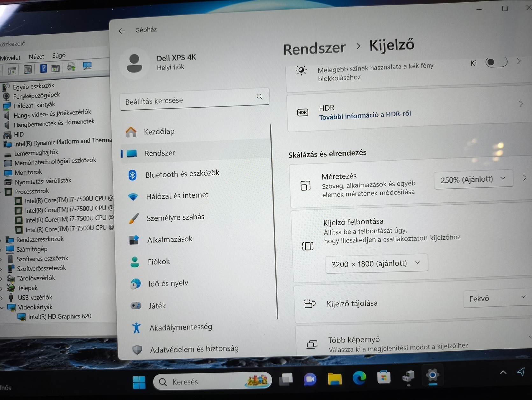Image resolution: width=532 pixels, height=400 pixels.
Task: Expand the Rendszereszközök node
Action: [1, 240]
